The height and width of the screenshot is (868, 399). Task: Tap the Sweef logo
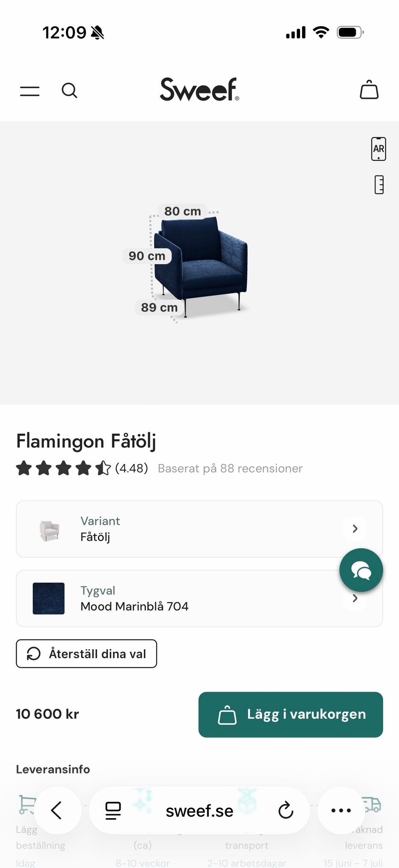coord(199,89)
